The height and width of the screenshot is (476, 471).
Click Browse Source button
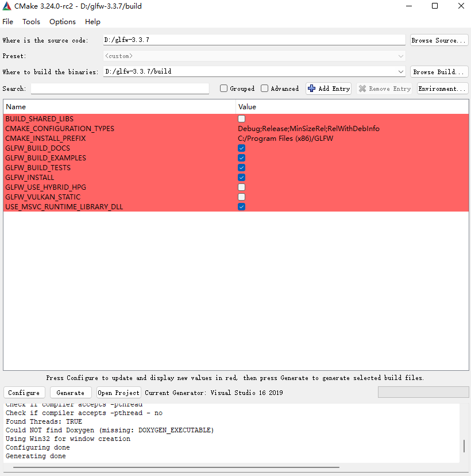pos(439,40)
